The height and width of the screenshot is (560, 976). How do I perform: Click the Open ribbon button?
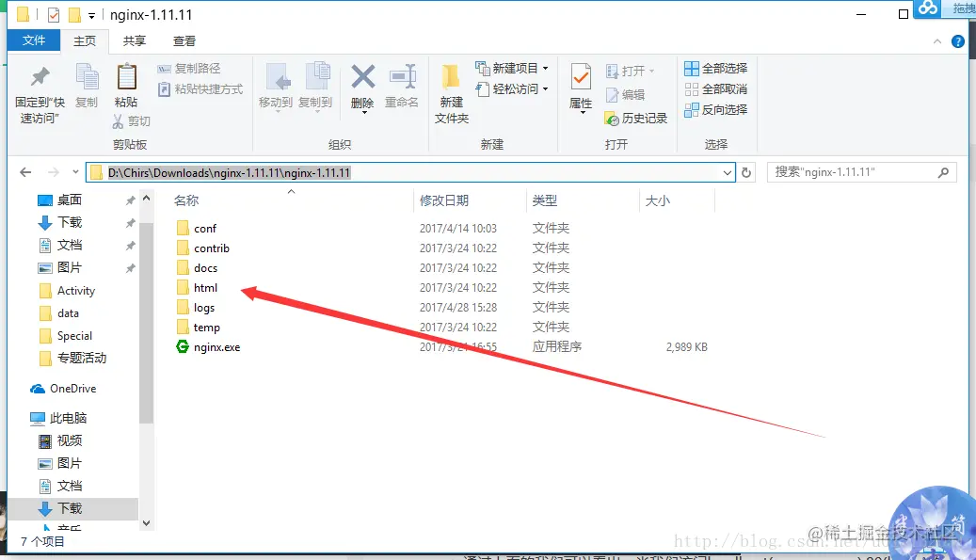(x=631, y=71)
